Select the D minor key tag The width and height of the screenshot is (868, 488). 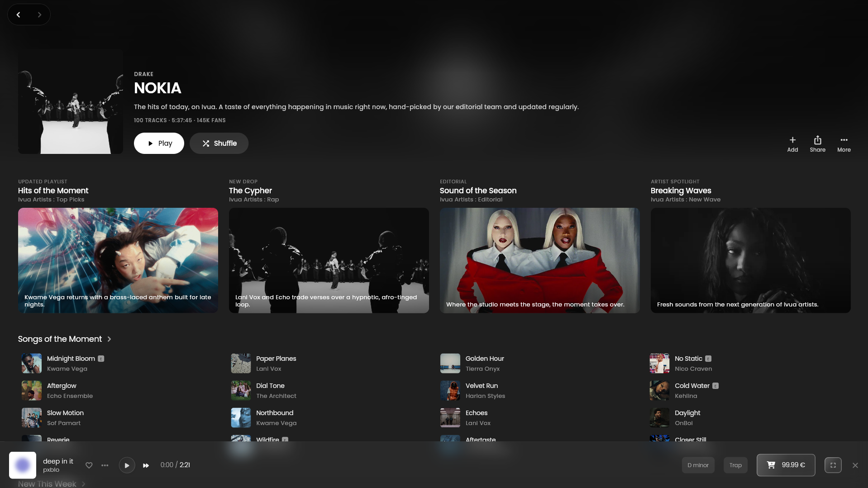(x=698, y=465)
